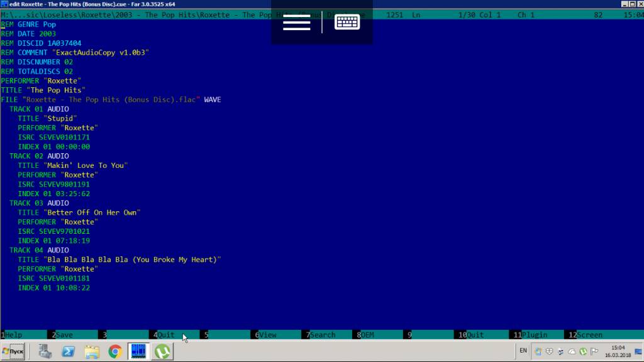Image resolution: width=644 pixels, height=362 pixels.
Task: Open Server Manager from the taskbar
Action: coord(45,352)
